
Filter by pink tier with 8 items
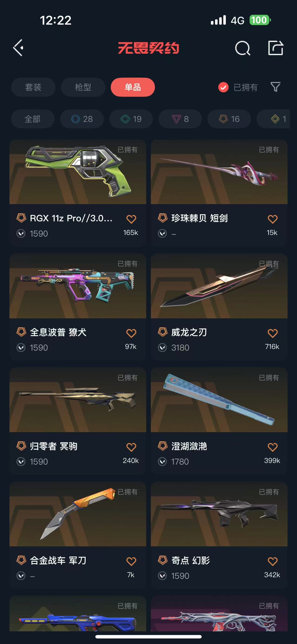pyautogui.click(x=180, y=119)
